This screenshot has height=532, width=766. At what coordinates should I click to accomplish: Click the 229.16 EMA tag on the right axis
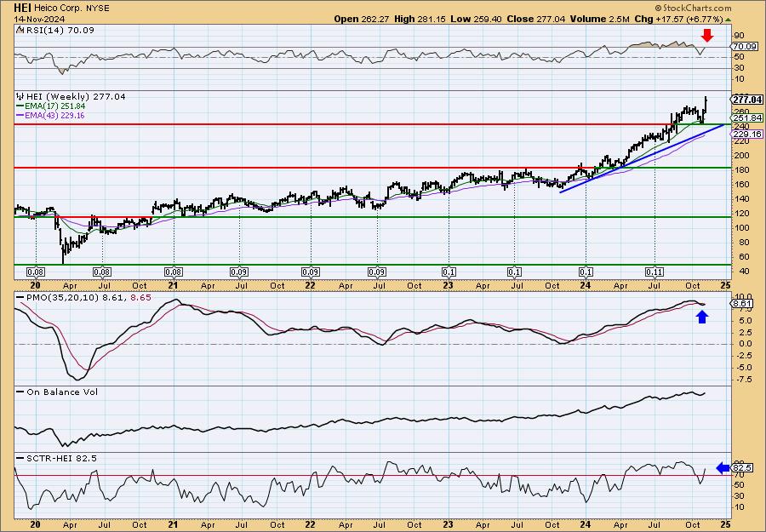click(746, 134)
